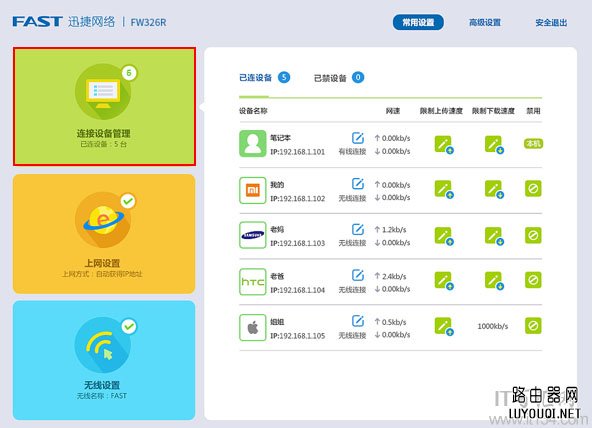Click the 安全退出 logout link

pyautogui.click(x=551, y=23)
